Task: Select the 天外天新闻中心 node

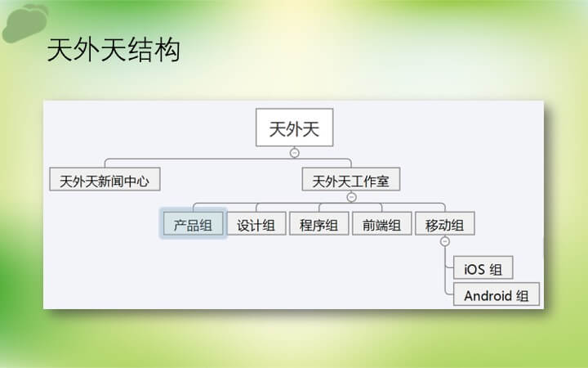Action: tap(105, 179)
